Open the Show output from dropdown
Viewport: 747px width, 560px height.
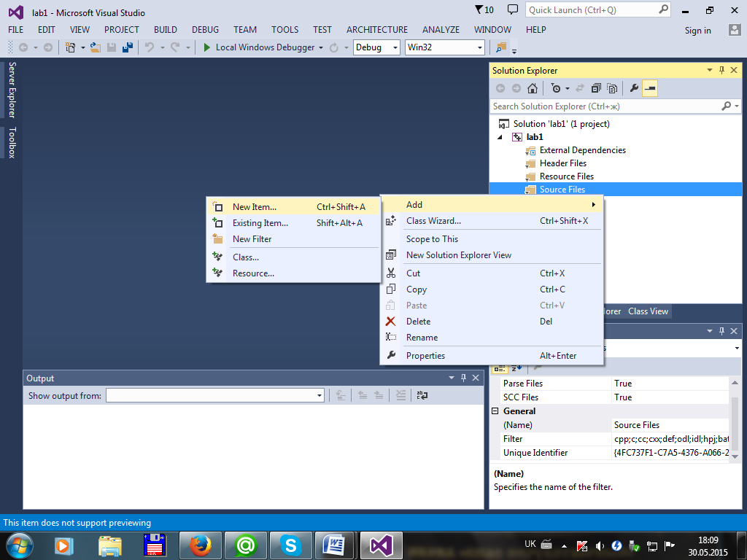point(215,396)
